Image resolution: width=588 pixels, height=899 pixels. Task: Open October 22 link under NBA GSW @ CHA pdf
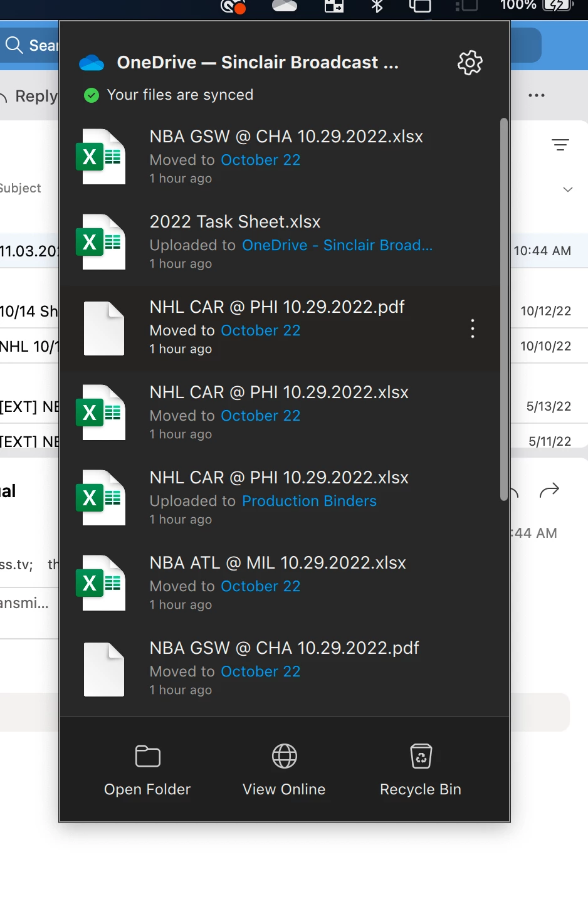[x=261, y=671]
